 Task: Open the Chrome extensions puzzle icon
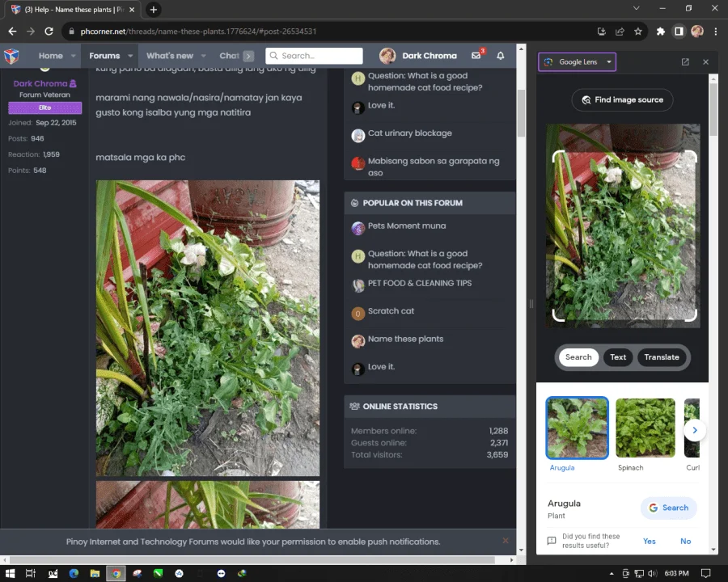[x=660, y=31]
